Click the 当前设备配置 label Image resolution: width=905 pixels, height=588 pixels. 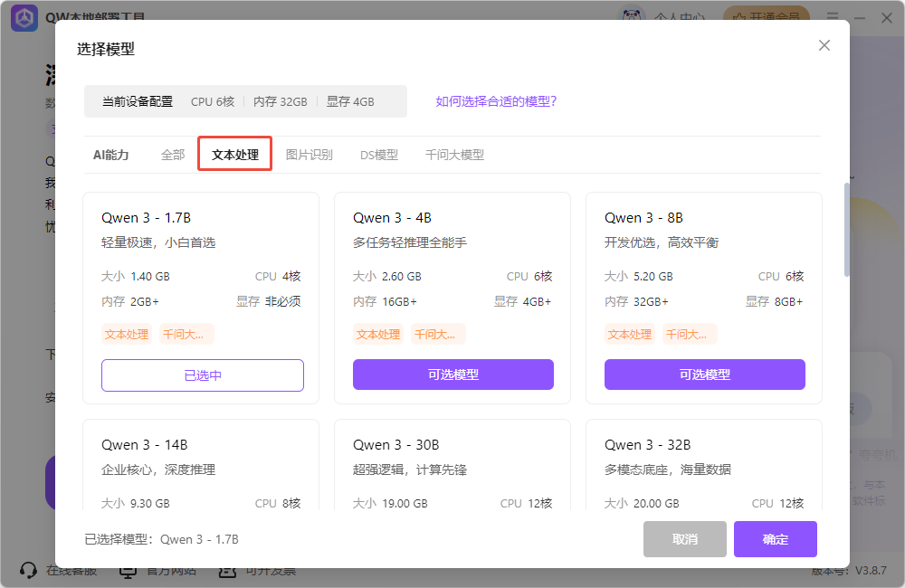click(138, 101)
